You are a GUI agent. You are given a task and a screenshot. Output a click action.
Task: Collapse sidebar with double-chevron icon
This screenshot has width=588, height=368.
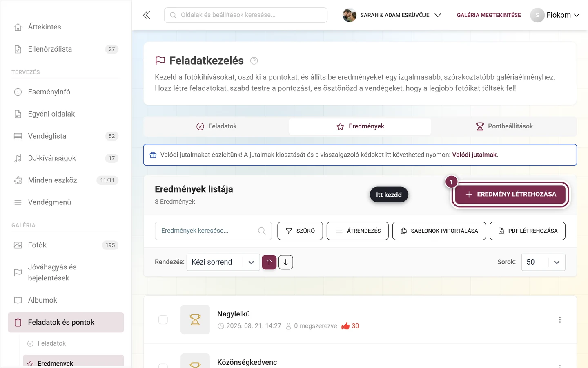coord(147,15)
